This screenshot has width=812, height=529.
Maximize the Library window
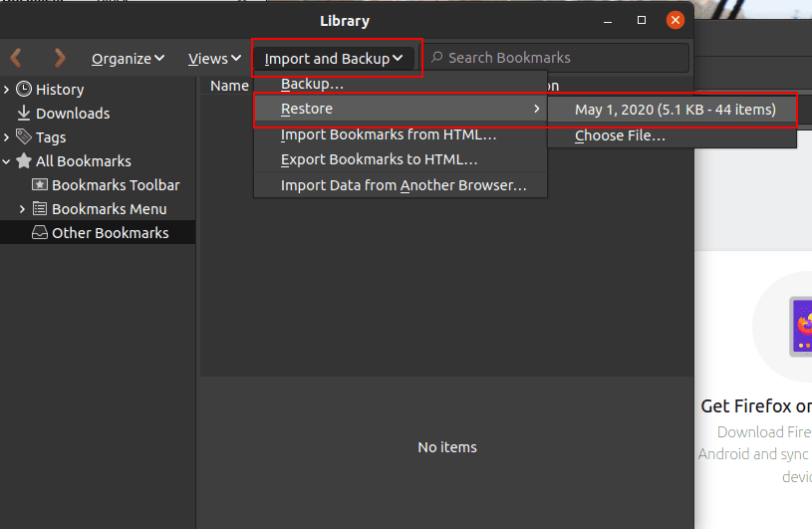coord(642,20)
